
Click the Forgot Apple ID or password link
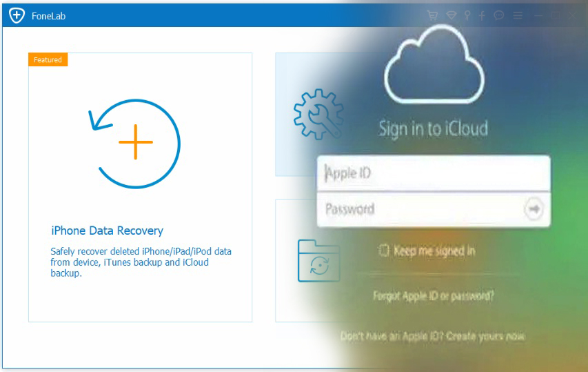click(434, 296)
